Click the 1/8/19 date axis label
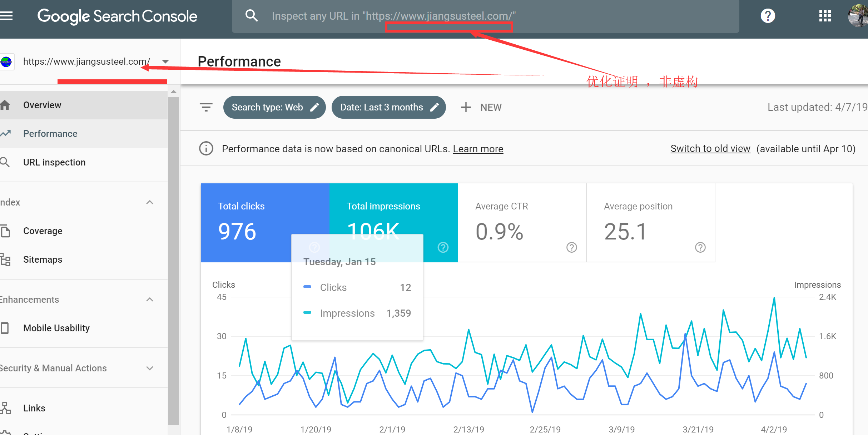The width and height of the screenshot is (868, 435). [x=239, y=429]
